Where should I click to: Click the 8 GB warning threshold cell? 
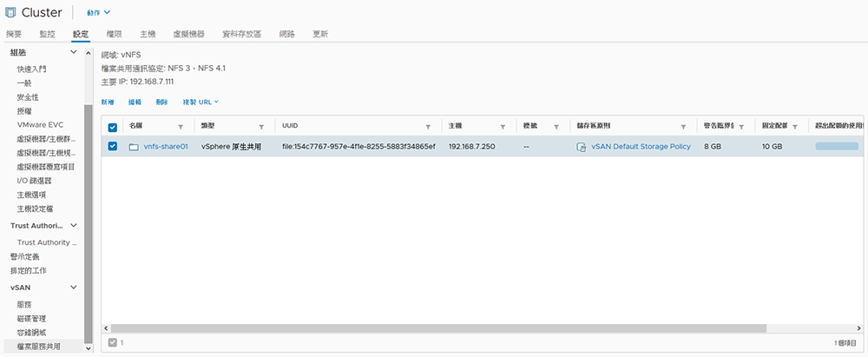[713, 147]
